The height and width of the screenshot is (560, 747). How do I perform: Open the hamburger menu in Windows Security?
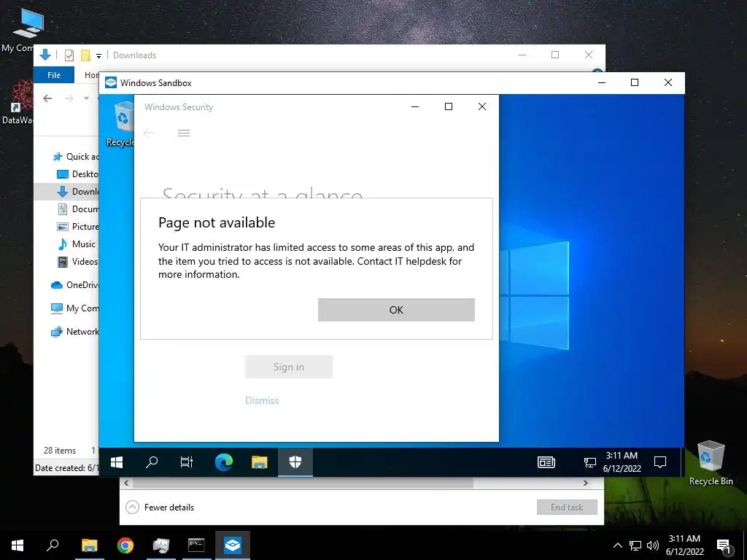tap(183, 133)
